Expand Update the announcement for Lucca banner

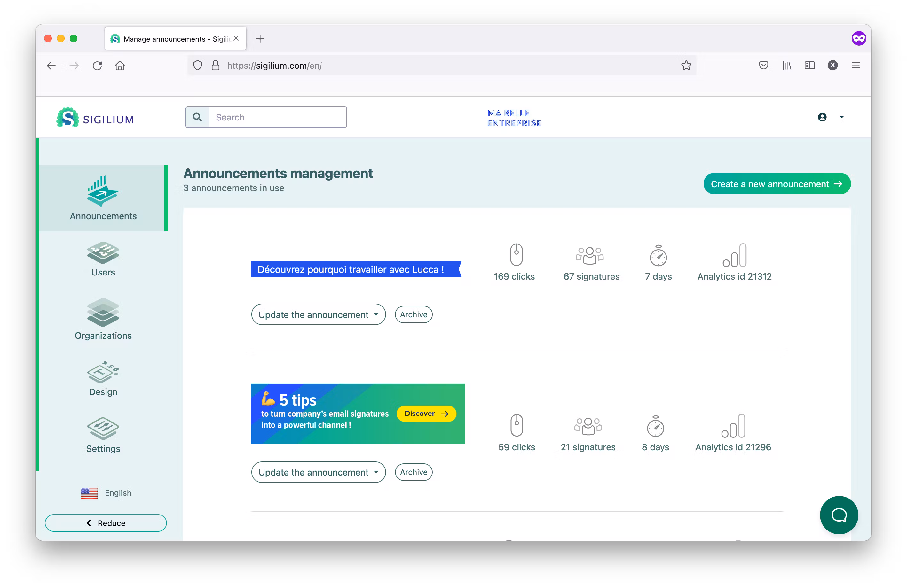(x=318, y=314)
